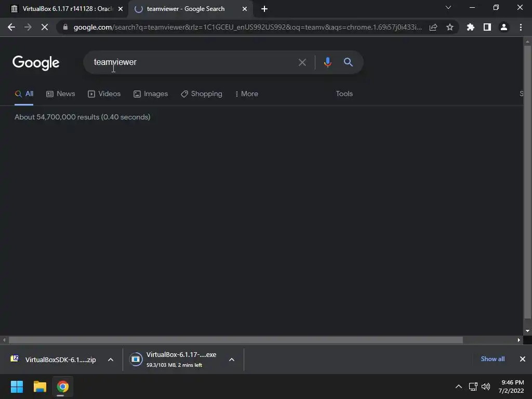This screenshot has width=532, height=399.
Task: Open Chrome's three-dot menu
Action: click(521, 27)
